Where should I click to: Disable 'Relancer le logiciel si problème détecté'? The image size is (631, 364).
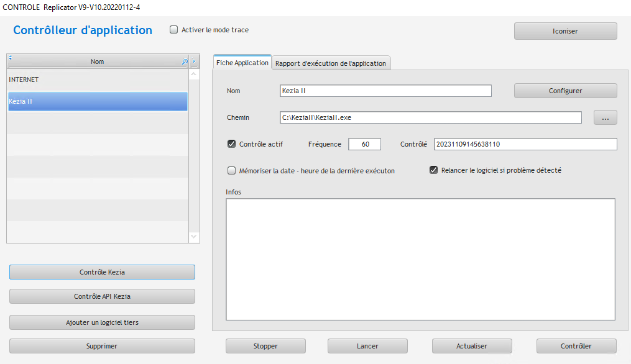pos(434,170)
